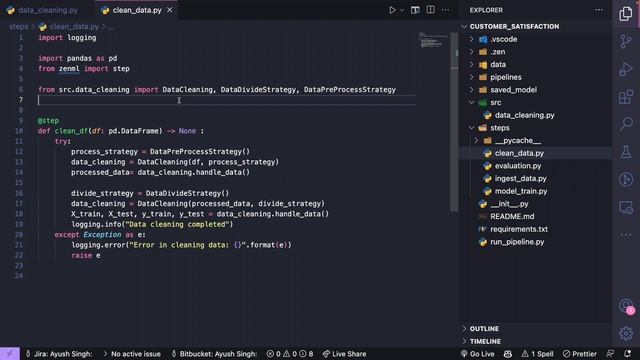Open the Explorer view in activity bar

(x=626, y=13)
